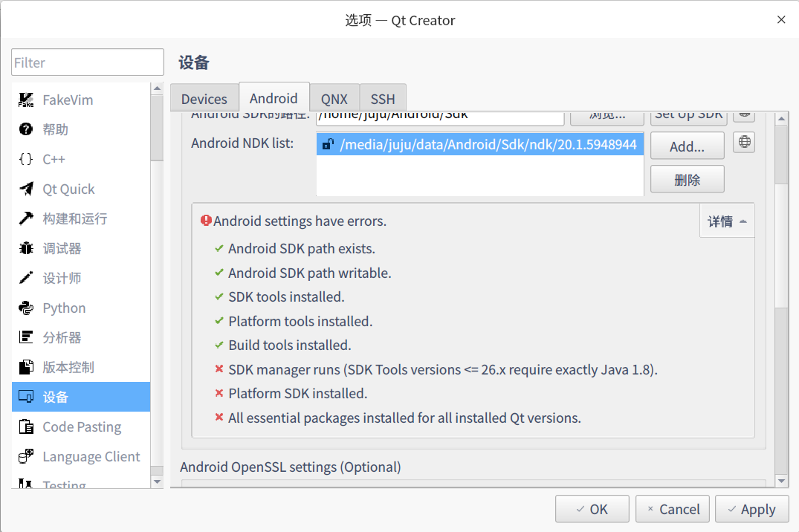Select the 设计师 pencil icon
The height and width of the screenshot is (532, 799).
(x=26, y=278)
